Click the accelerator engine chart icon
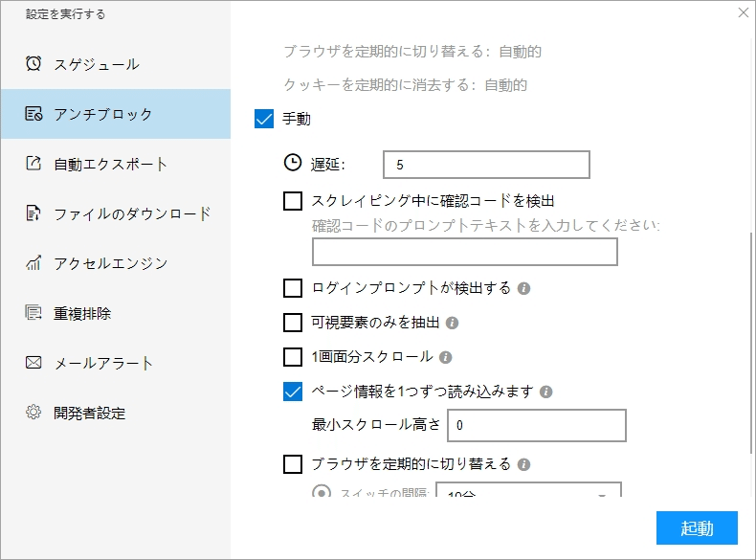The image size is (756, 560). [33, 263]
